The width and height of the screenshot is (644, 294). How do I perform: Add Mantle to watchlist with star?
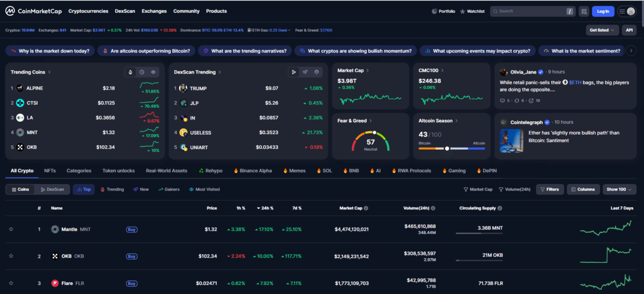pyautogui.click(x=11, y=229)
